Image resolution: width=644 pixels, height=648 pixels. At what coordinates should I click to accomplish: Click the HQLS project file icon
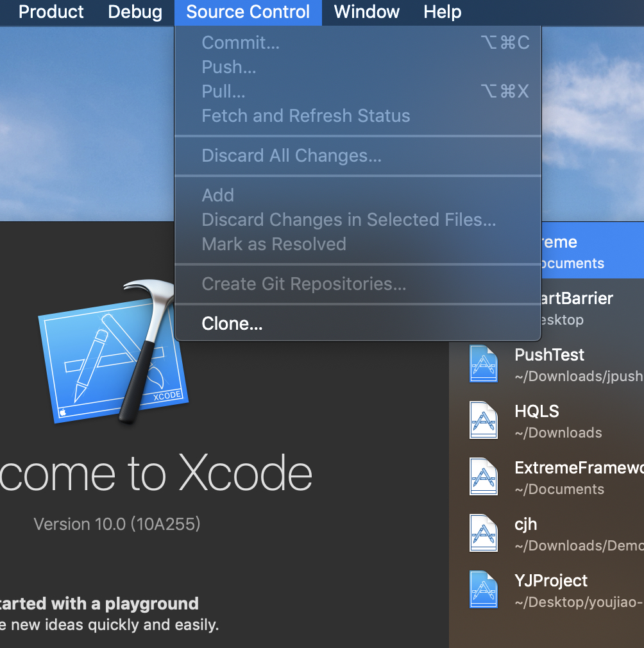coord(483,420)
